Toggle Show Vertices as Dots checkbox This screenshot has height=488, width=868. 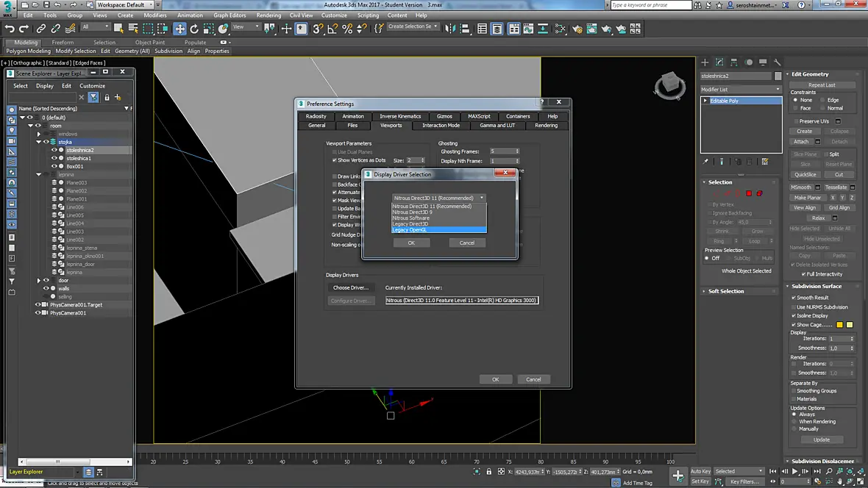[x=335, y=160]
